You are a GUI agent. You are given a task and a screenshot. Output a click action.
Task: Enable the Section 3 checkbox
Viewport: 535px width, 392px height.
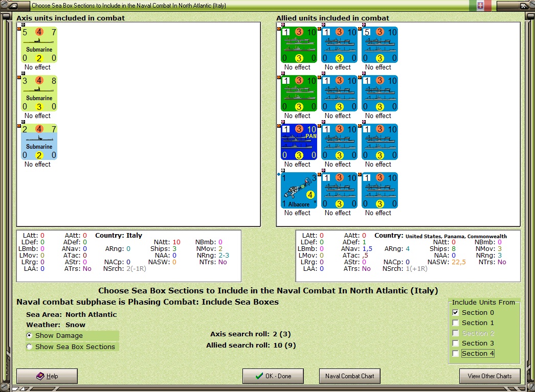(x=455, y=343)
